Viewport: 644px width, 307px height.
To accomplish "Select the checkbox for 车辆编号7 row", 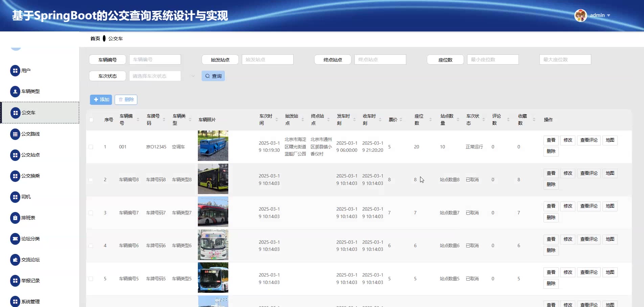I will (91, 213).
